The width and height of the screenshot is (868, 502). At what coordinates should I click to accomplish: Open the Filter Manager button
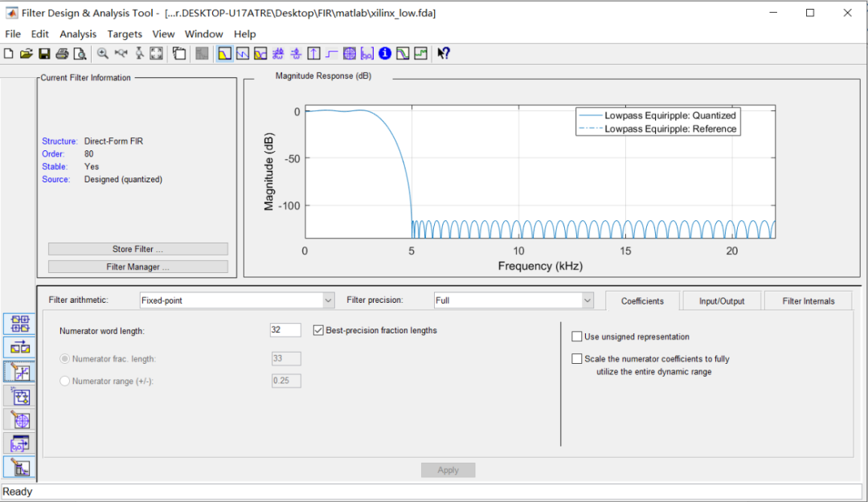[x=137, y=267]
